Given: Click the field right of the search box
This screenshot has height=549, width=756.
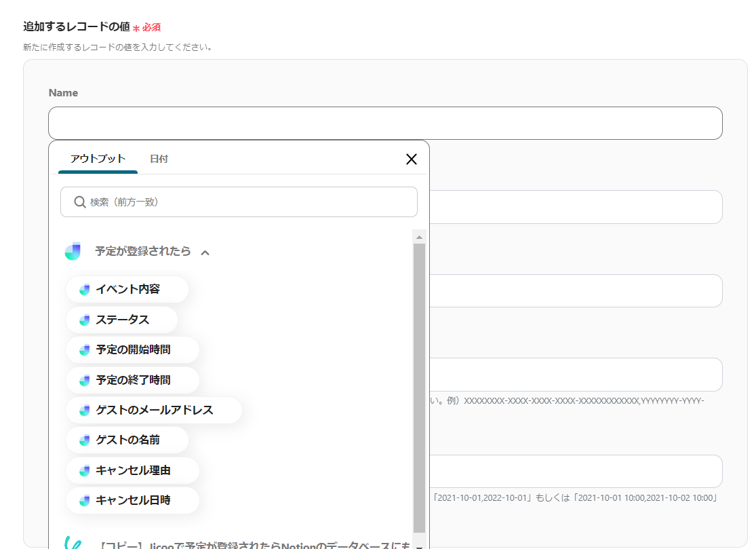Looking at the screenshot, I should coord(576,207).
